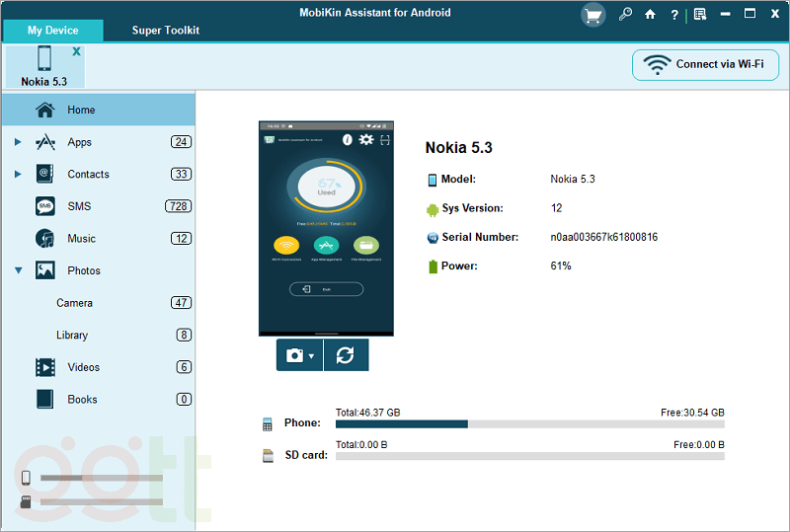
Task: Expand the Contacts tree node
Action: [x=18, y=175]
